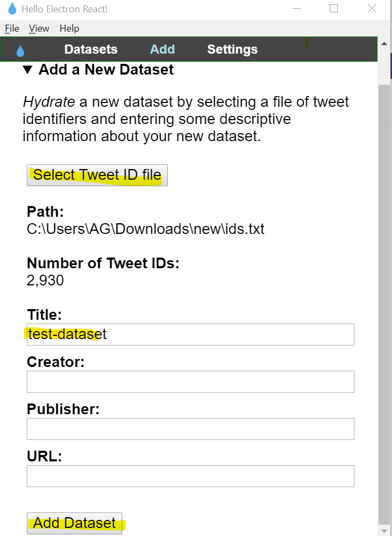Click the water droplet logo in navigation bar
The image size is (392, 536).
click(20, 50)
